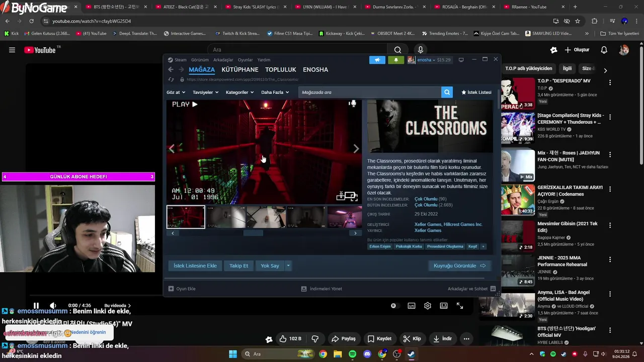
Task: Open more actions below the video
Action: coord(466,339)
